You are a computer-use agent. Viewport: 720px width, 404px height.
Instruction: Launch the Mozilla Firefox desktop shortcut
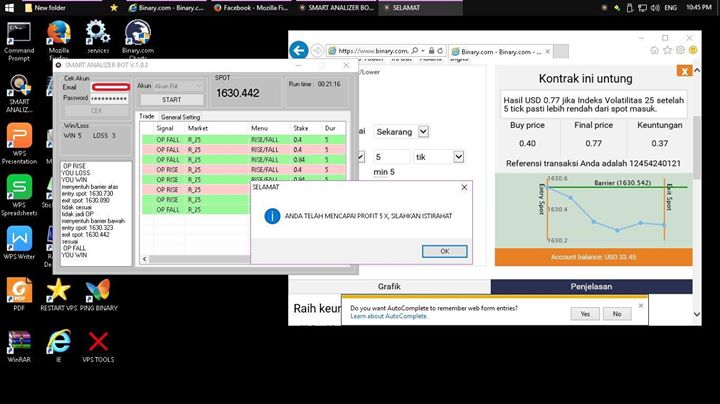[x=59, y=40]
